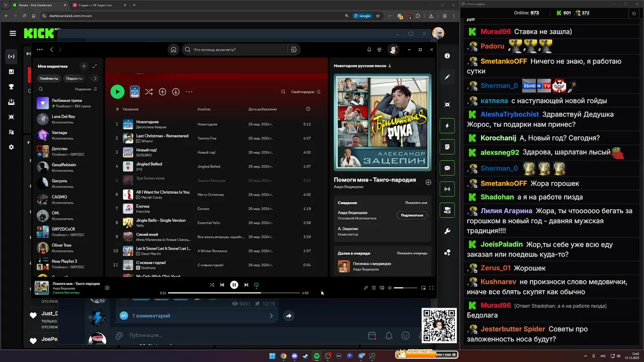Viewport: 644px width, 362px height.
Task: Download the playlist with the arrow circle icon
Action: point(176,92)
